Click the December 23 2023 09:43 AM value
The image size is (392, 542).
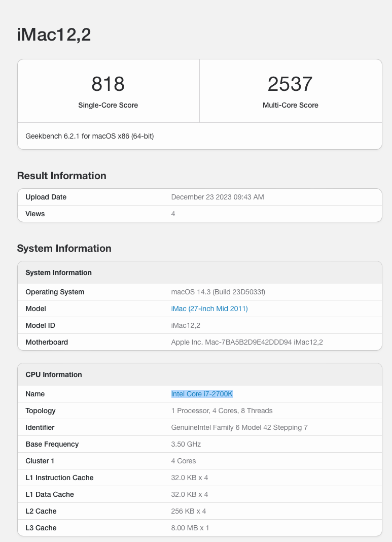point(218,197)
